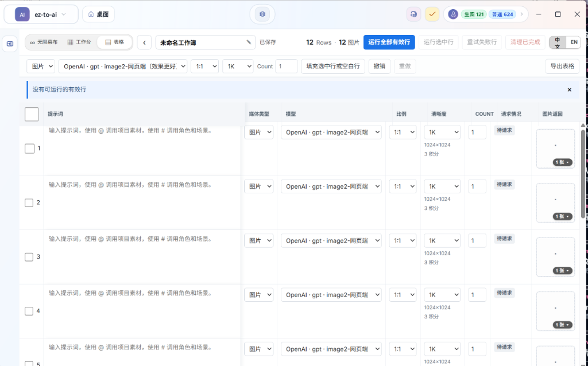This screenshot has height=366, width=588.
Task: Click row 2 image return placeholder
Action: 555,203
